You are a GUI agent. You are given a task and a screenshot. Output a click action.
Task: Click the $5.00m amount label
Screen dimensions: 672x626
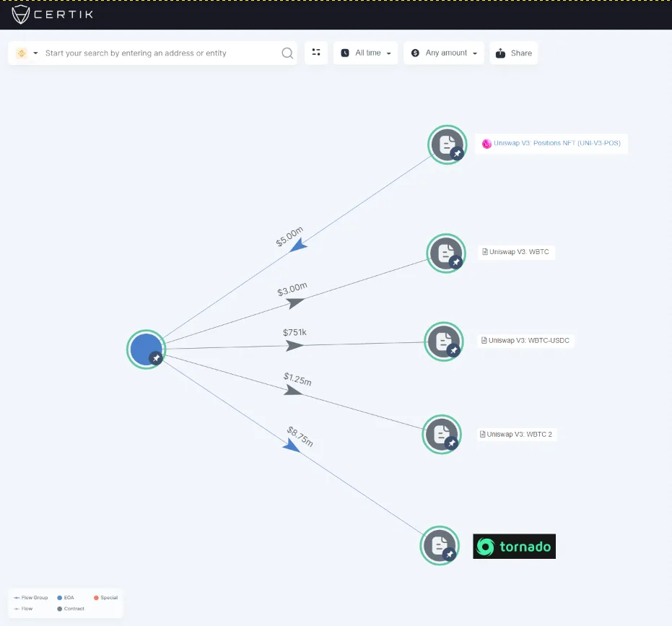(x=289, y=236)
